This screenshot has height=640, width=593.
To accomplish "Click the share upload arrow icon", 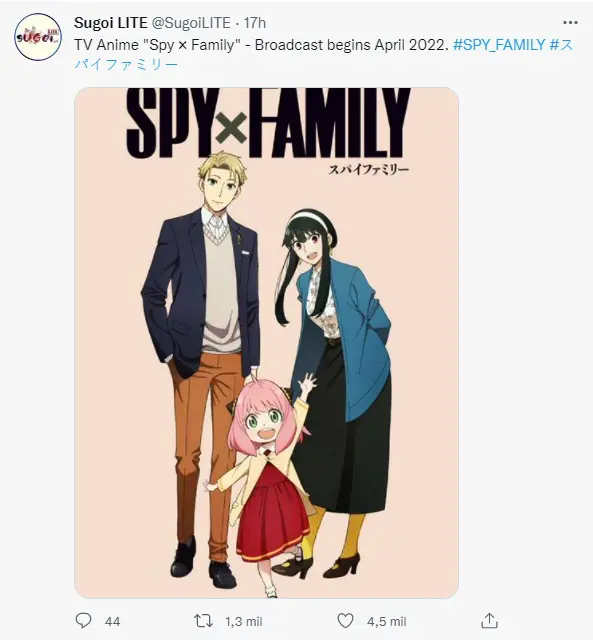I will point(489,621).
